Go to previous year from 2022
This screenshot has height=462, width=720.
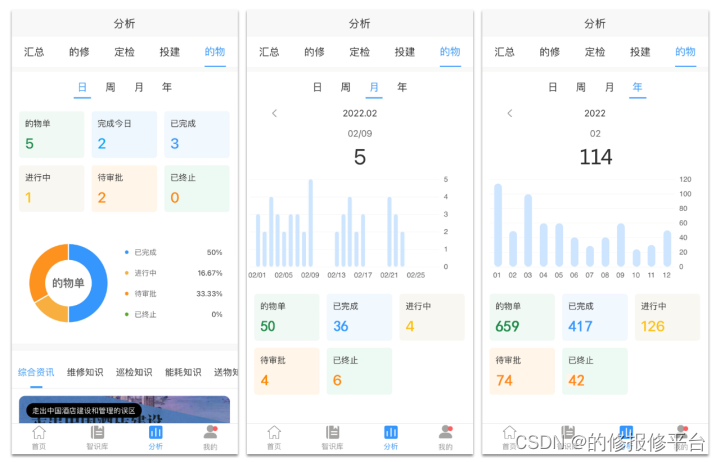pyautogui.click(x=510, y=113)
